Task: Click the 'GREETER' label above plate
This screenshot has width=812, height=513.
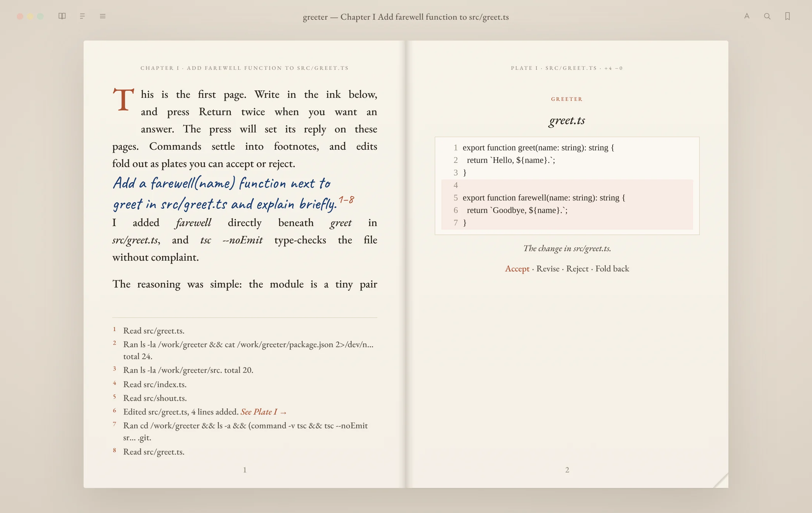Action: 567,99
